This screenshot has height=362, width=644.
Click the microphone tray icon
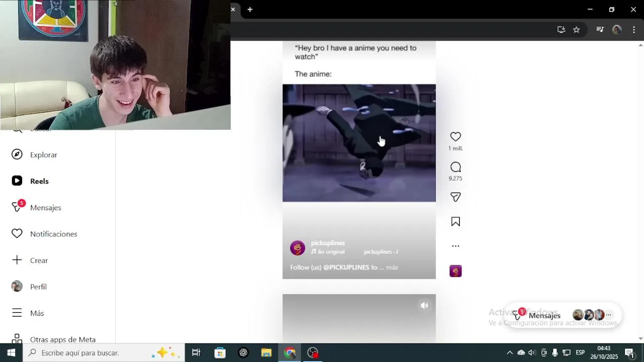[x=555, y=352]
